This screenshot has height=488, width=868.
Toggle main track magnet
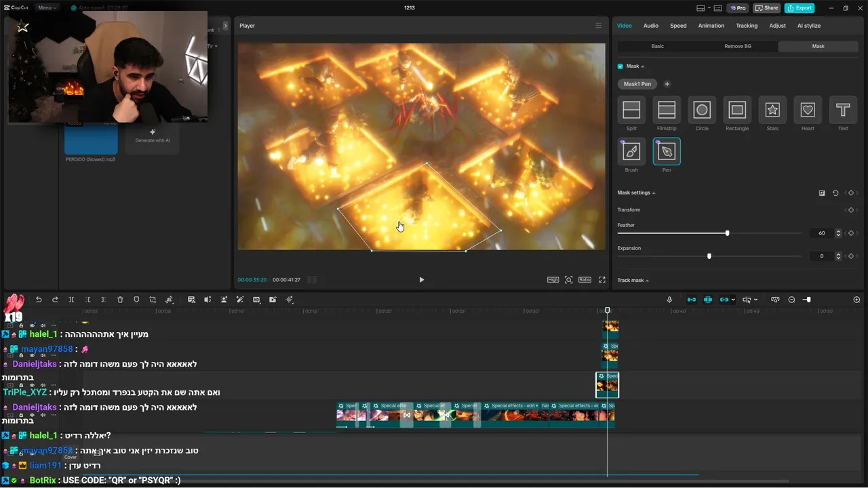point(692,300)
